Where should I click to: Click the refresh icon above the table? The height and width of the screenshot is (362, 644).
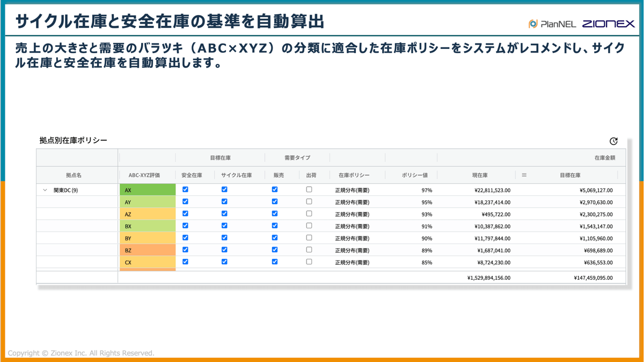(x=613, y=141)
